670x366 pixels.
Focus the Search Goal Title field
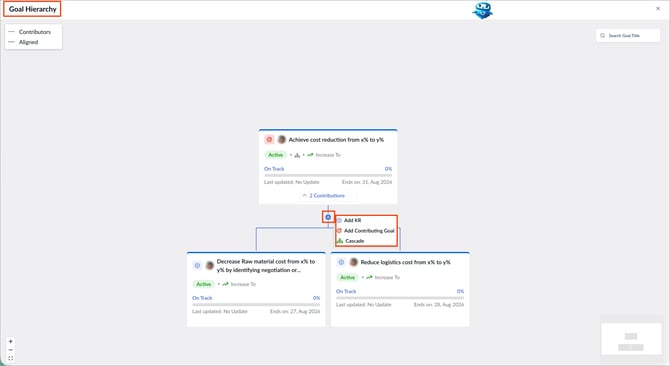(628, 35)
